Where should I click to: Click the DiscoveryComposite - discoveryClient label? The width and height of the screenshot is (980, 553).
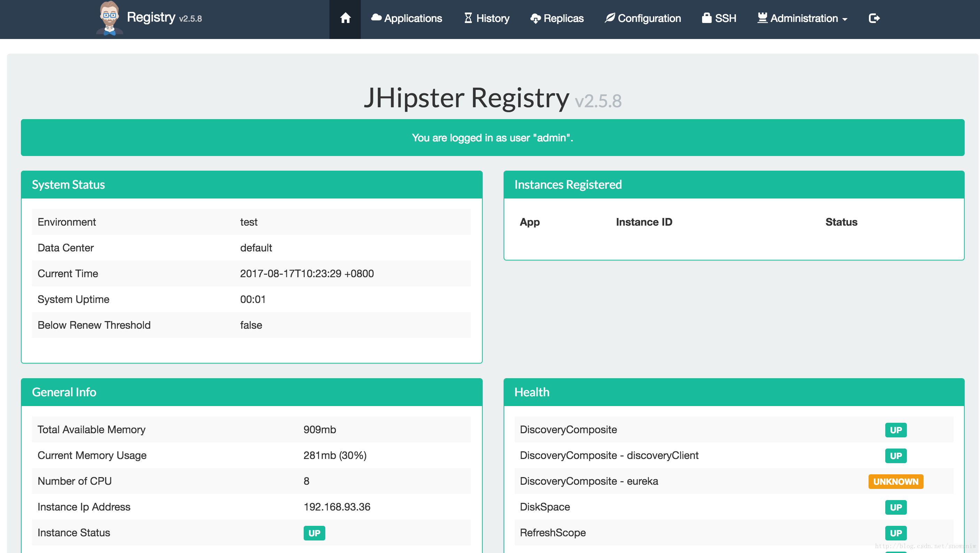tap(609, 455)
